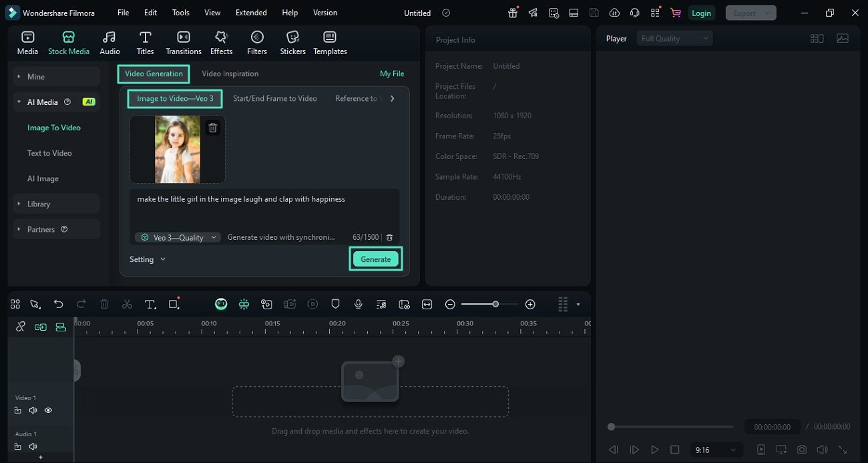The height and width of the screenshot is (463, 868).
Task: Toggle timeline link unlink icon
Action: (x=21, y=327)
